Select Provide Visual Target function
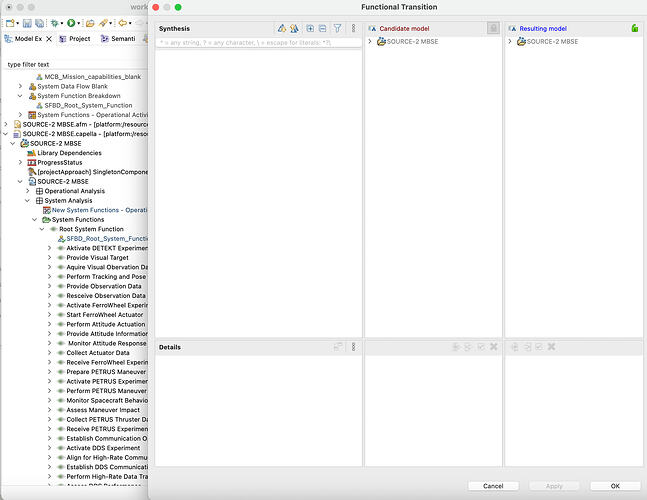Viewport: 647px width, 500px height. tap(97, 257)
